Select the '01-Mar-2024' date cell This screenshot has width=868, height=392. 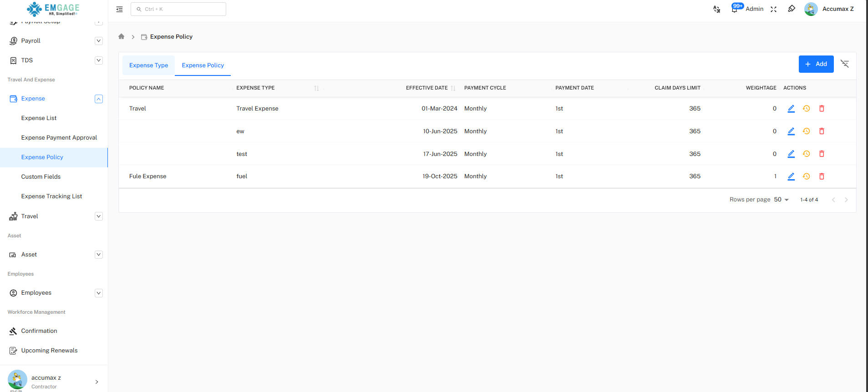pyautogui.click(x=439, y=109)
